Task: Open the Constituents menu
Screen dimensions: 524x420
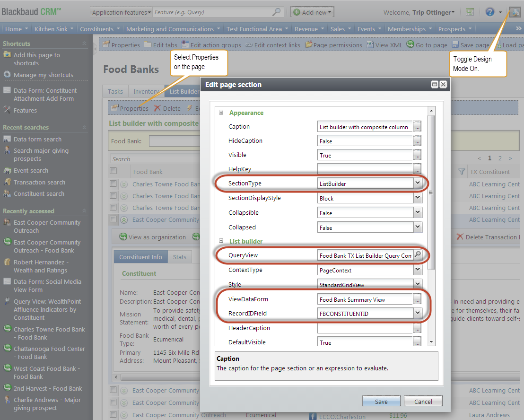Action: [100, 29]
